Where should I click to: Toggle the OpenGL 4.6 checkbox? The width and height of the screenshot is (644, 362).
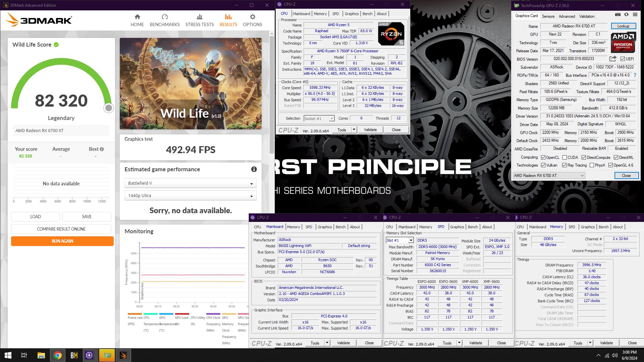pyautogui.click(x=610, y=165)
